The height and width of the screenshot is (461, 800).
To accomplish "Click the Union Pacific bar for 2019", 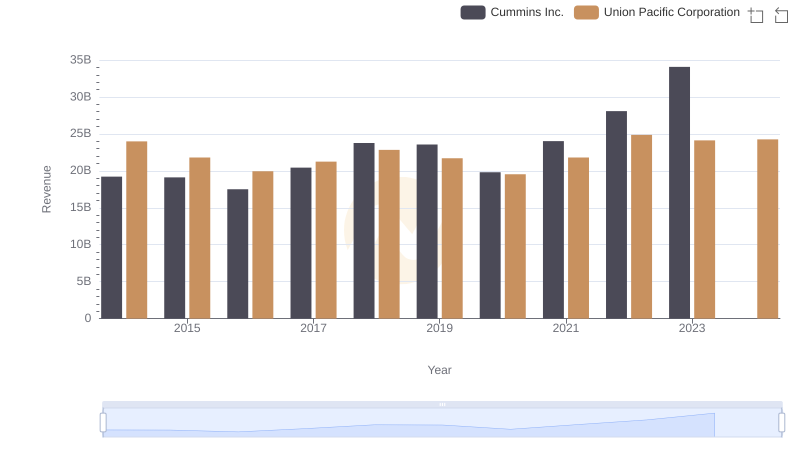I will 452,238.
